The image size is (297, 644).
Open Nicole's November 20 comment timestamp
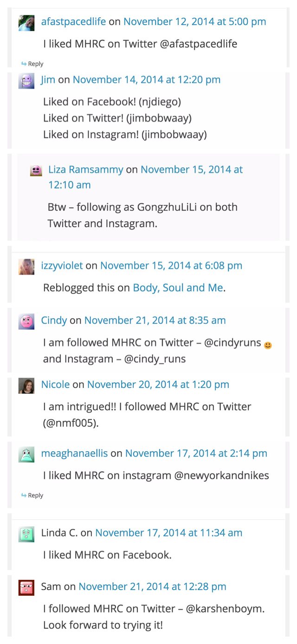tap(158, 384)
